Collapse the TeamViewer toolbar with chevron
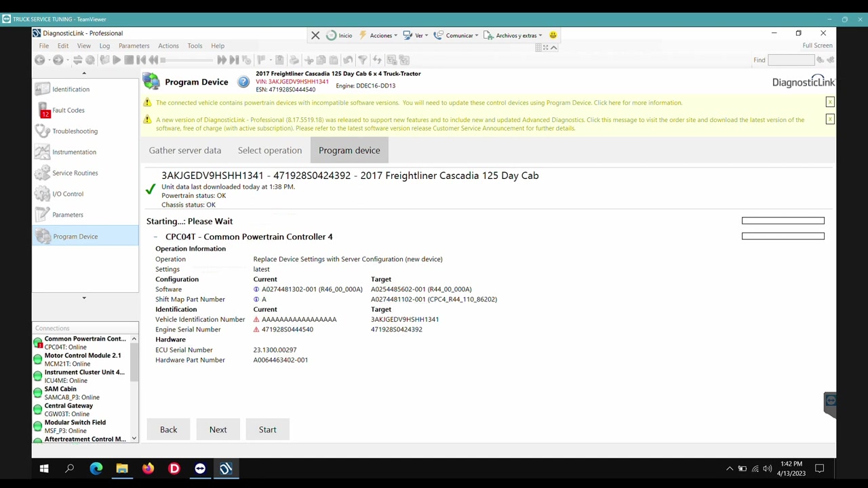The image size is (868, 488). (x=553, y=47)
